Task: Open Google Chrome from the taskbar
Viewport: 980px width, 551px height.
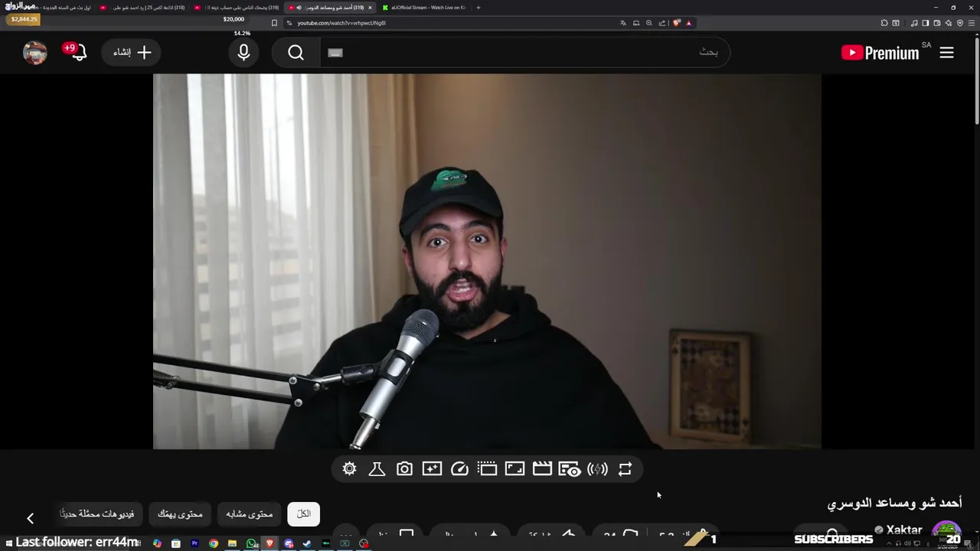Action: (214, 543)
